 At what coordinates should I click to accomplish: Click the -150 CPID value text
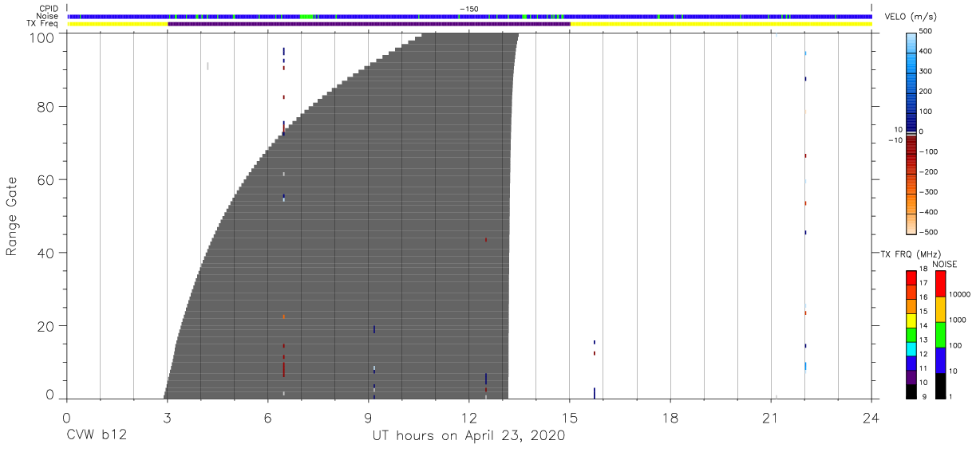pos(469,9)
